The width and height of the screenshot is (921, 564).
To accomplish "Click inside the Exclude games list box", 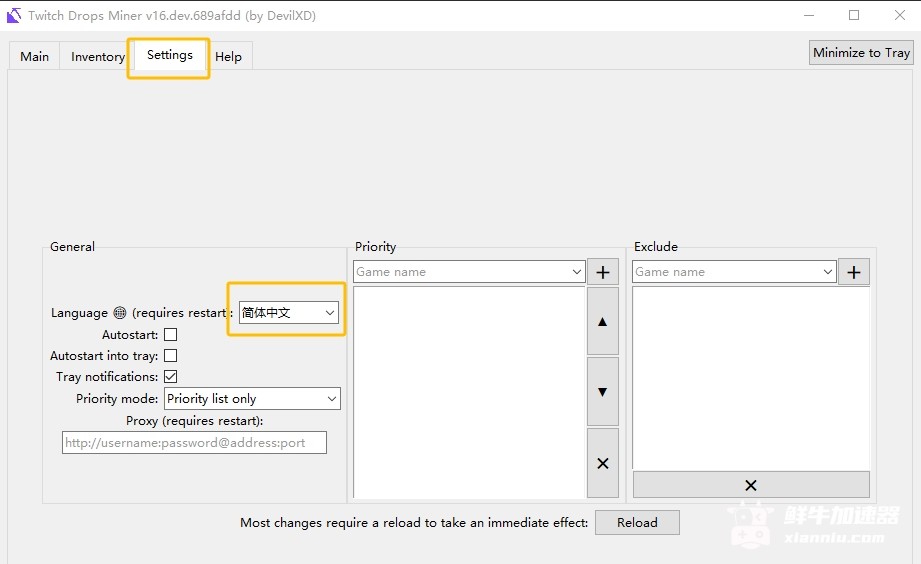I will click(x=751, y=378).
